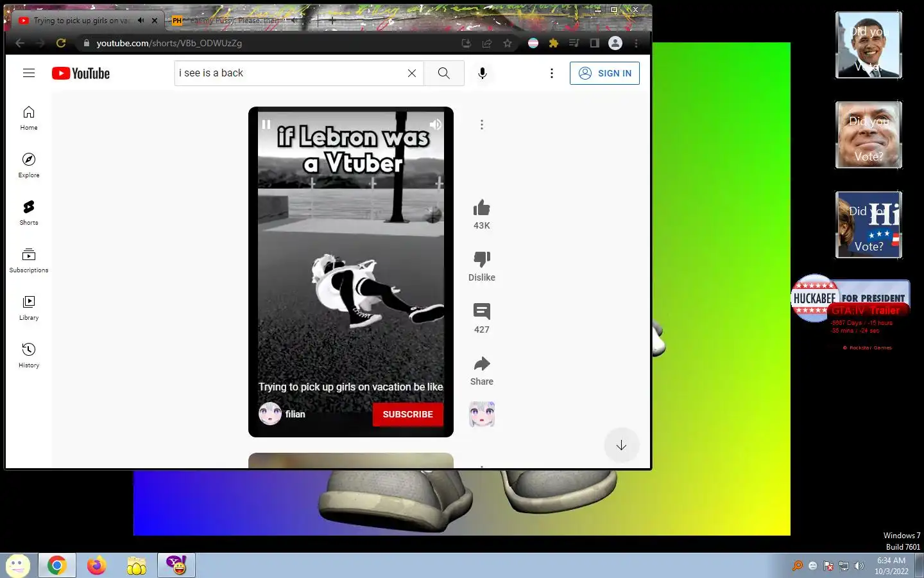924x578 pixels.
Task: Like the Short with thumbs up
Action: coord(482,208)
